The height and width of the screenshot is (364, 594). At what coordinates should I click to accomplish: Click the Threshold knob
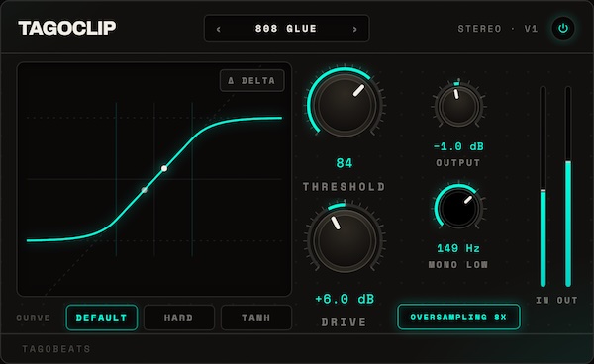345,105
